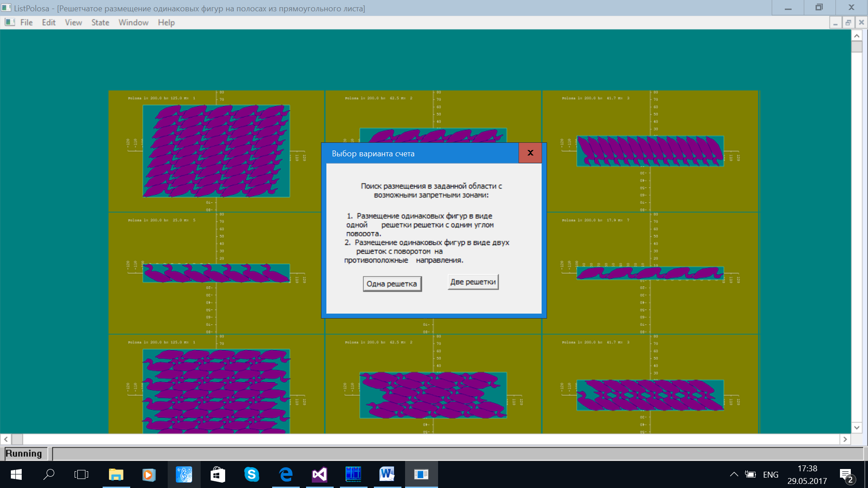Click the bottom-center strip layout thumbnail
Viewport: 868px width, 488px height.
(434, 393)
